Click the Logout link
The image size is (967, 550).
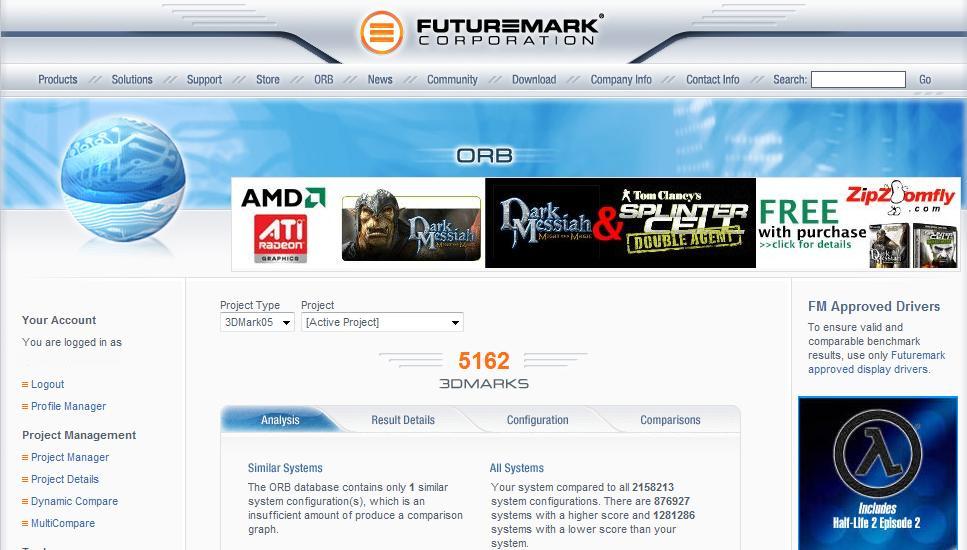point(47,384)
